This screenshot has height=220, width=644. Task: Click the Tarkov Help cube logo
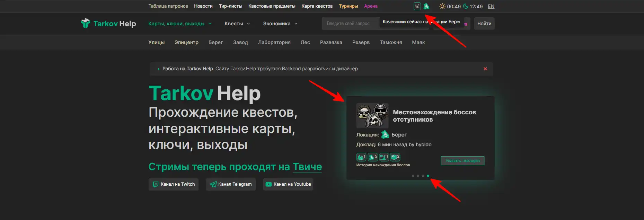(x=85, y=23)
